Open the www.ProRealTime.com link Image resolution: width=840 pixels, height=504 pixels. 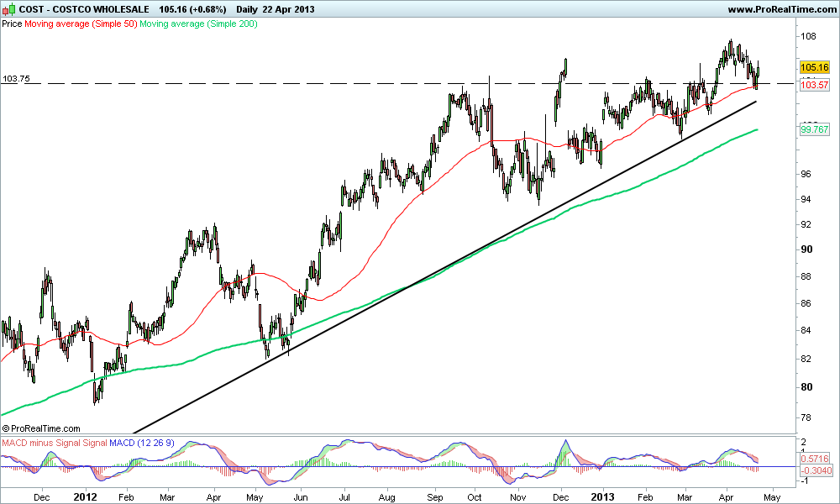pos(782,9)
